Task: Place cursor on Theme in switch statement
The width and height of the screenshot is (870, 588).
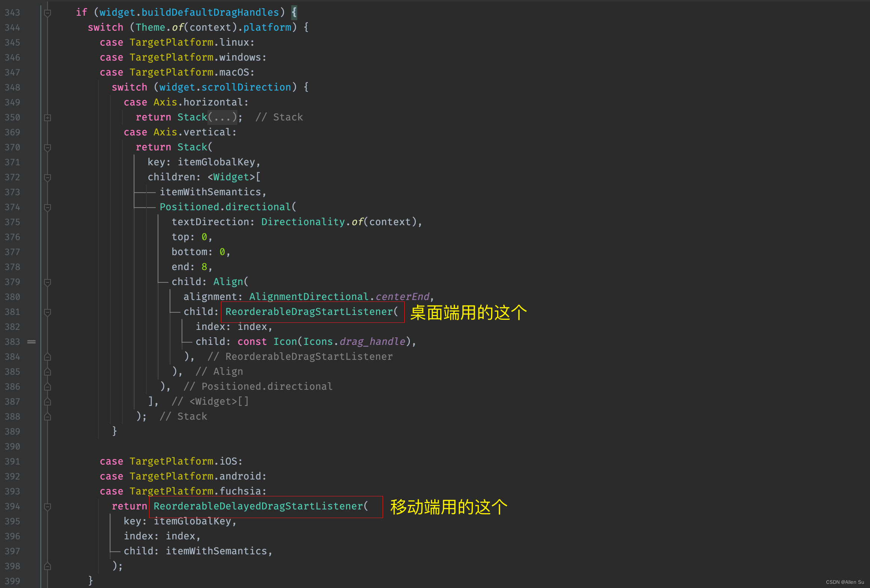Action: click(x=150, y=28)
